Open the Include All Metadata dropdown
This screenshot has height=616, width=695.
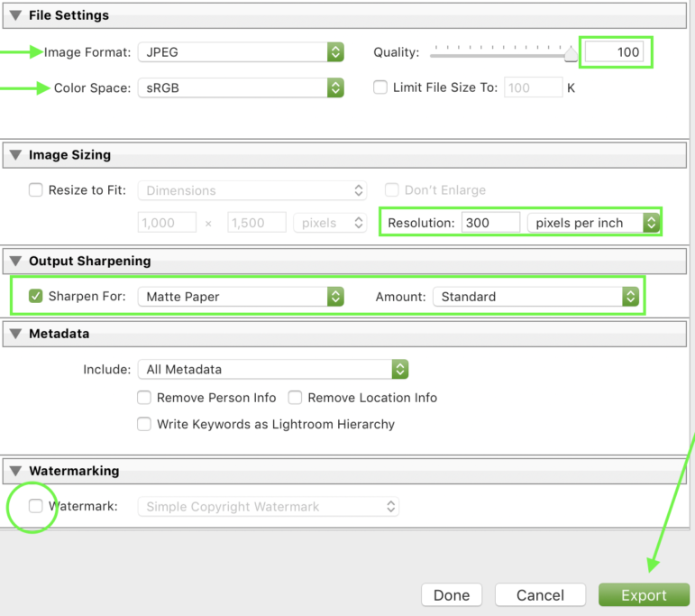pyautogui.click(x=272, y=369)
